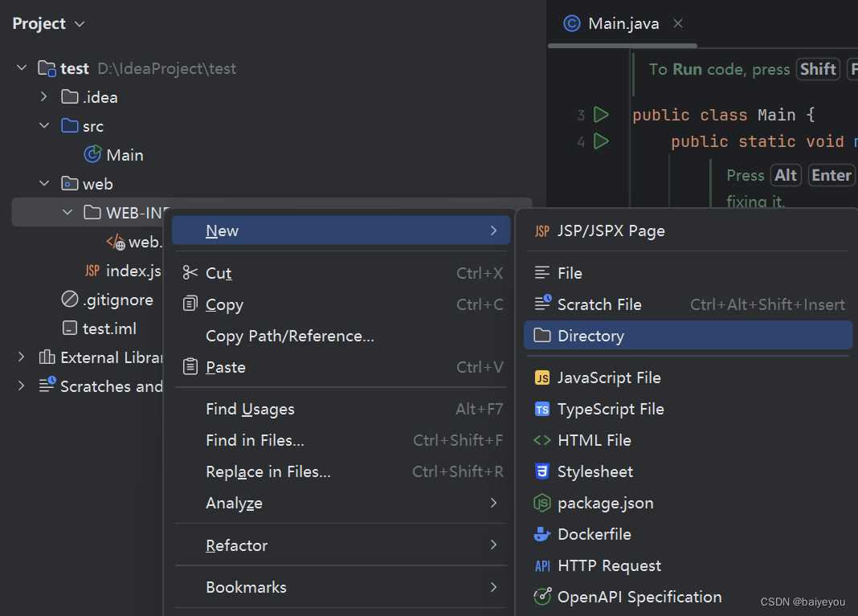The width and height of the screenshot is (858, 616).
Task: Select the .gitignore file in tree
Action: [x=117, y=300]
